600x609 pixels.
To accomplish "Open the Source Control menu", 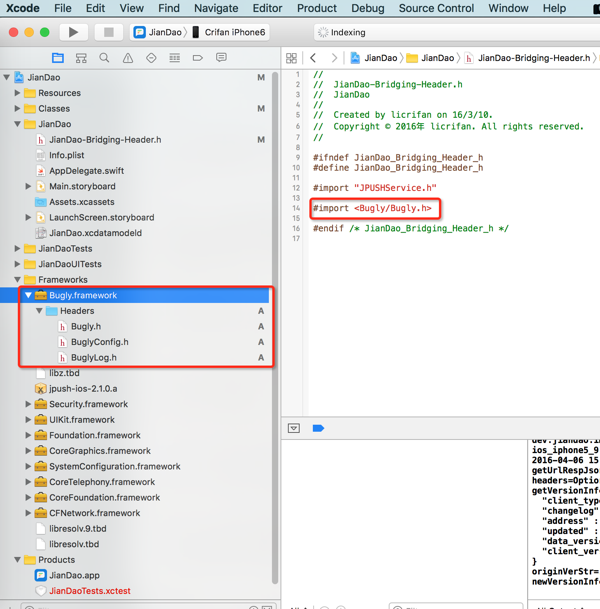I will pyautogui.click(x=436, y=8).
